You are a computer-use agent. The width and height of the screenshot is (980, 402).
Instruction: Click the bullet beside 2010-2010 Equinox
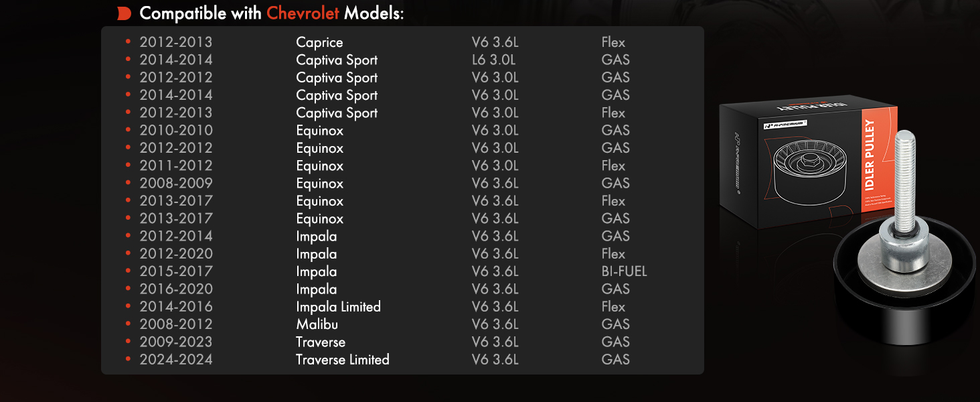pos(127,131)
